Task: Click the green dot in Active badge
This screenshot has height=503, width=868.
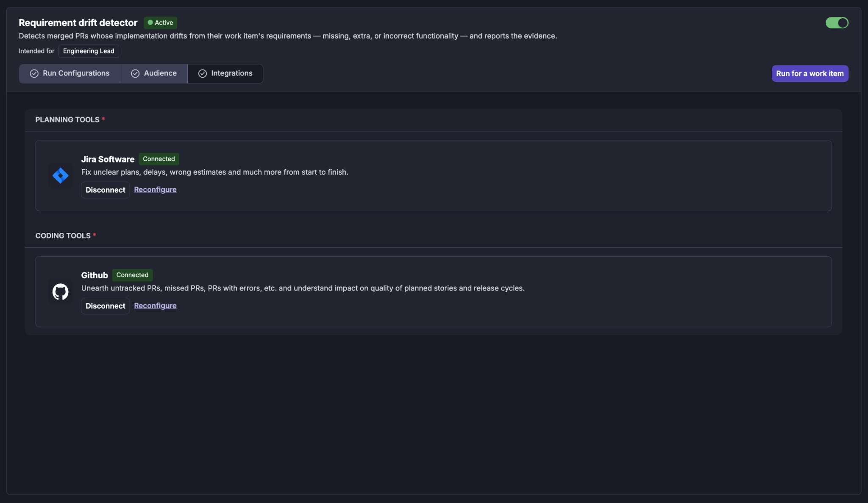Action: pyautogui.click(x=150, y=22)
